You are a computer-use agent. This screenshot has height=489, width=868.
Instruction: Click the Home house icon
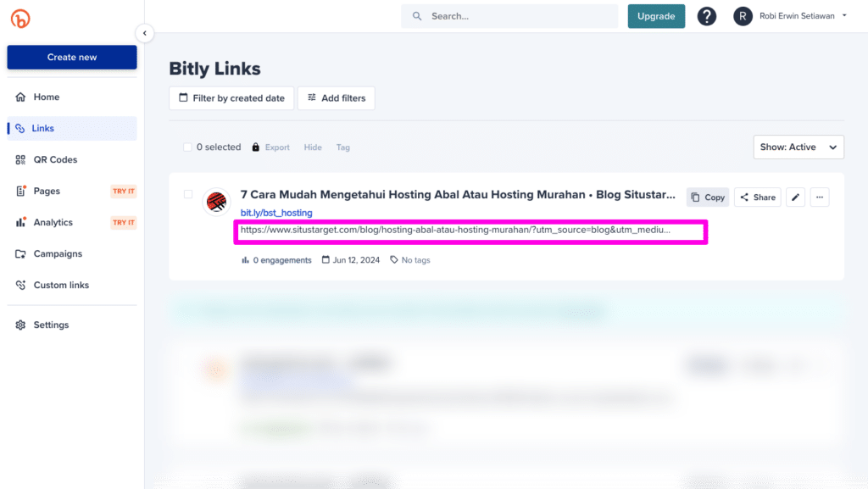point(20,97)
